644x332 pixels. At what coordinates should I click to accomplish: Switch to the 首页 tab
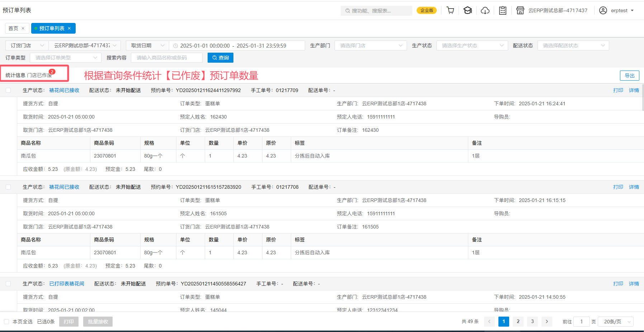pos(13,28)
